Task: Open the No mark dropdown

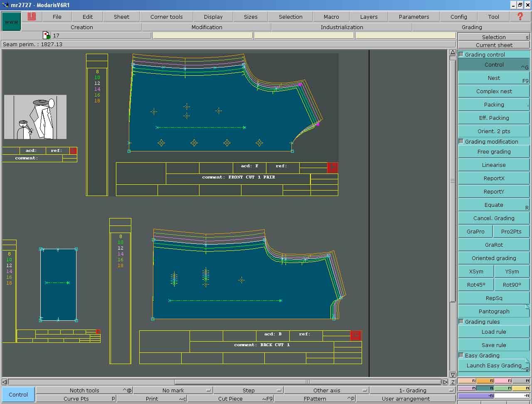Action: point(208,390)
